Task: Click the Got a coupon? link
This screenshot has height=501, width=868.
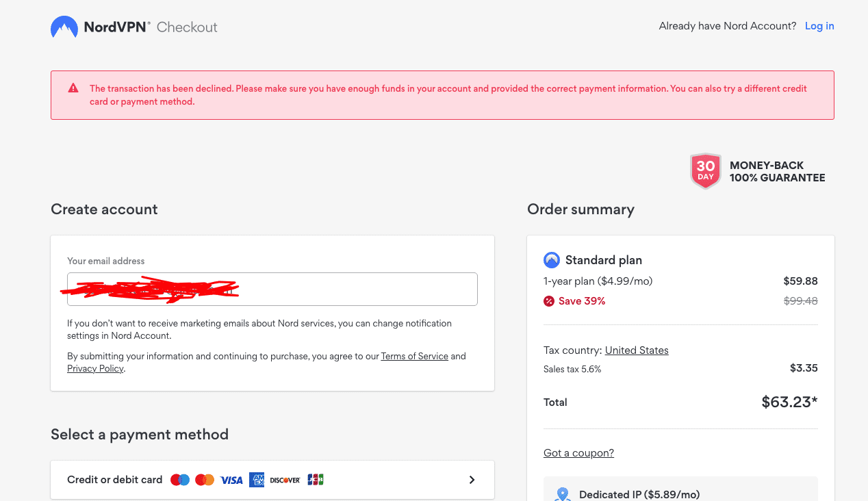Action: pyautogui.click(x=578, y=453)
